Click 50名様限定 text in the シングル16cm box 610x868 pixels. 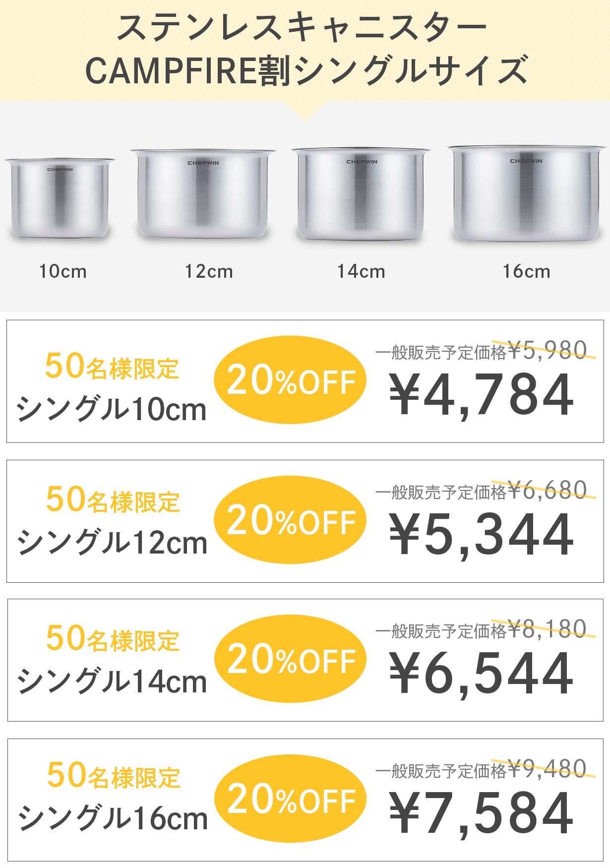click(x=114, y=776)
